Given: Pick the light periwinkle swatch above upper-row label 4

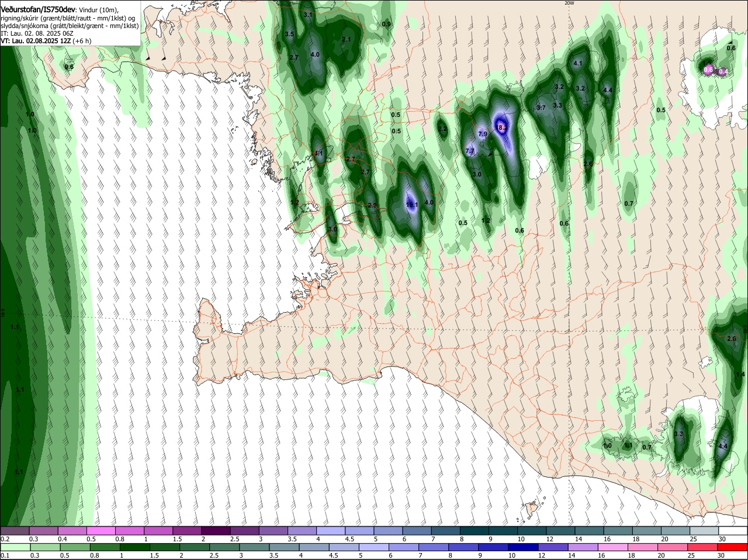Looking at the screenshot, I should [331, 531].
